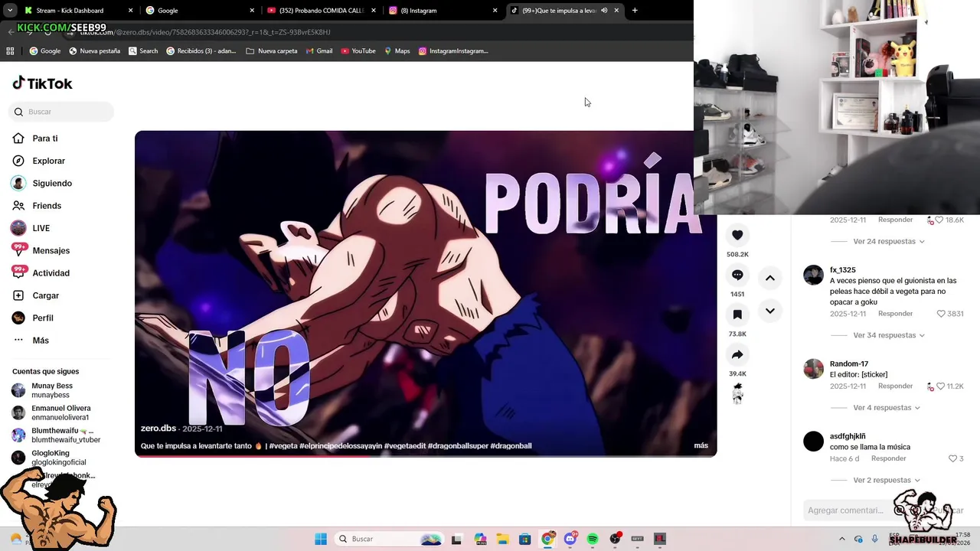Open Google bookmark
The height and width of the screenshot is (551, 980).
(45, 51)
